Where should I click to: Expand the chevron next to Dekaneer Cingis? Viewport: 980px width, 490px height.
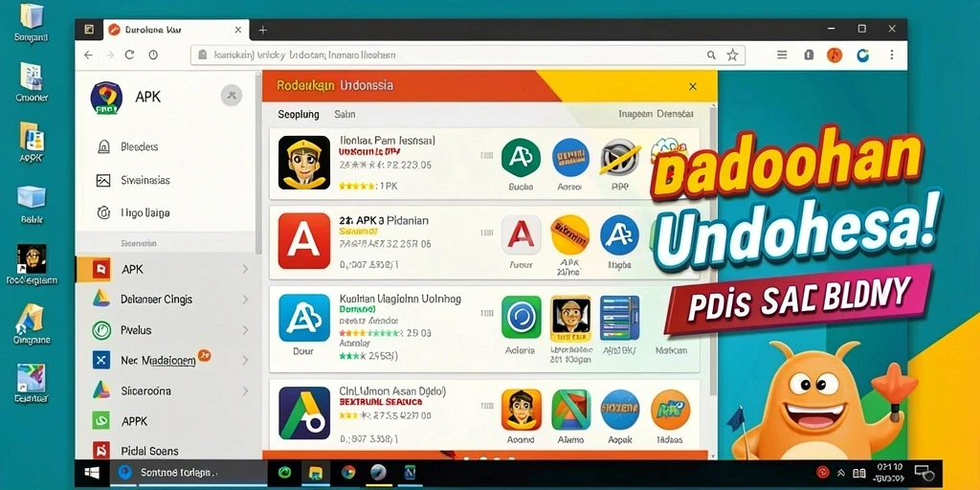click(x=245, y=300)
